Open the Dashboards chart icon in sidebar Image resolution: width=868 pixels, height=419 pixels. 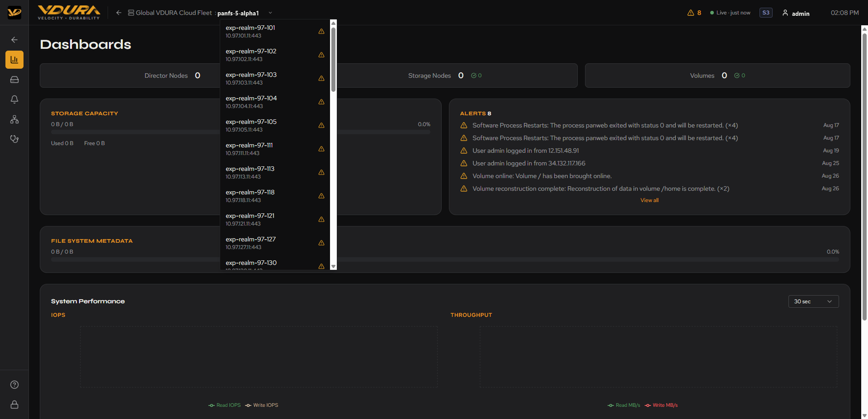click(x=14, y=60)
